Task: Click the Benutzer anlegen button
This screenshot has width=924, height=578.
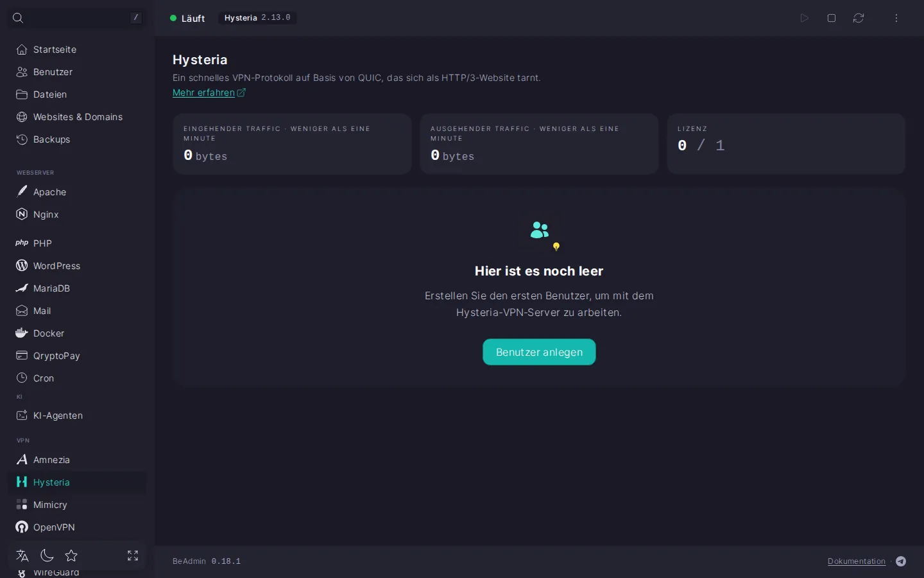Action: tap(539, 352)
